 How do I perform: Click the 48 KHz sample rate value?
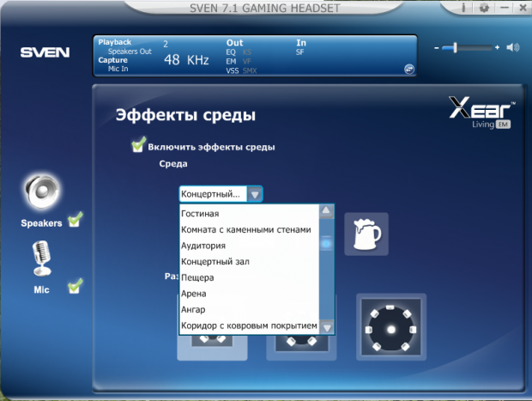(x=186, y=60)
